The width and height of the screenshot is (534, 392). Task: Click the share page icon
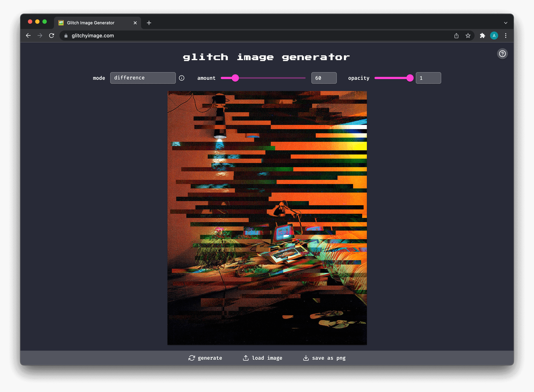tap(456, 36)
